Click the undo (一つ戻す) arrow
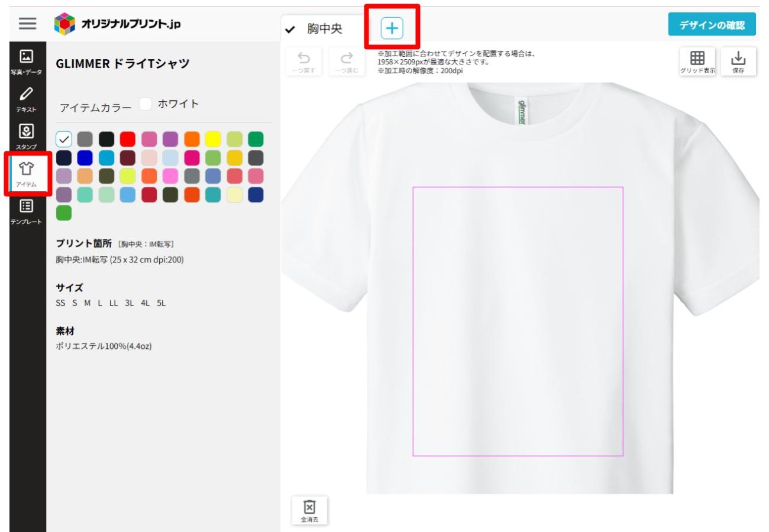The height and width of the screenshot is (532, 769). 304,62
